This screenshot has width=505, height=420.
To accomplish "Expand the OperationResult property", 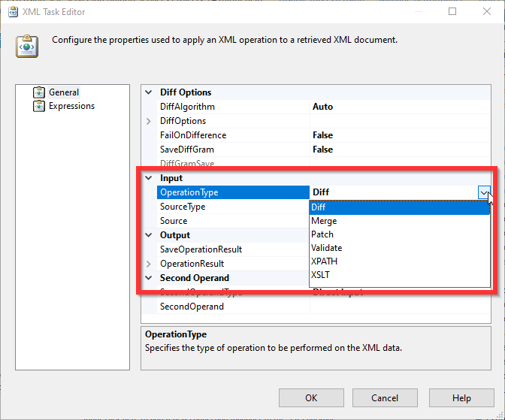I will coord(149,264).
